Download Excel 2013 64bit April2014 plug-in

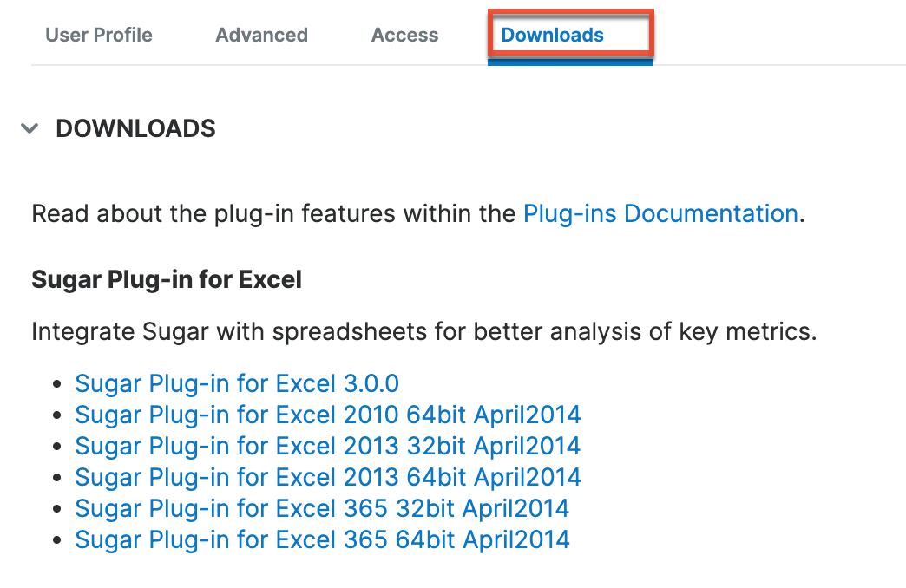point(328,477)
